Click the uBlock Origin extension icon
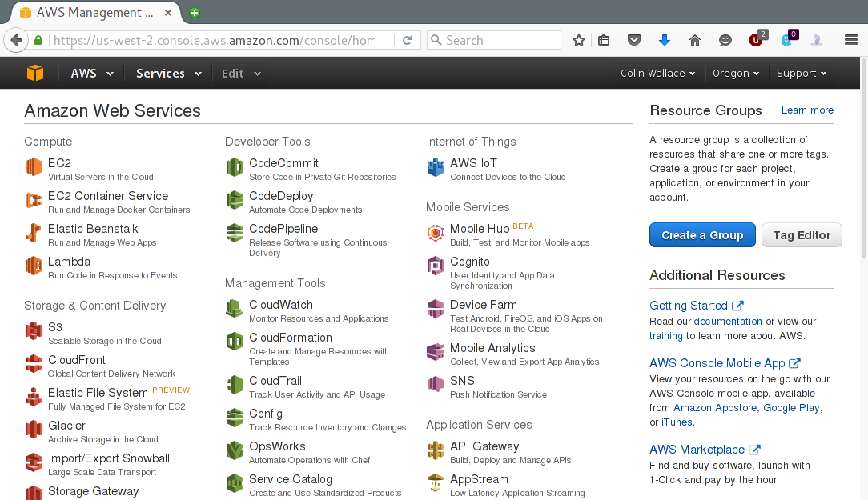 point(757,38)
